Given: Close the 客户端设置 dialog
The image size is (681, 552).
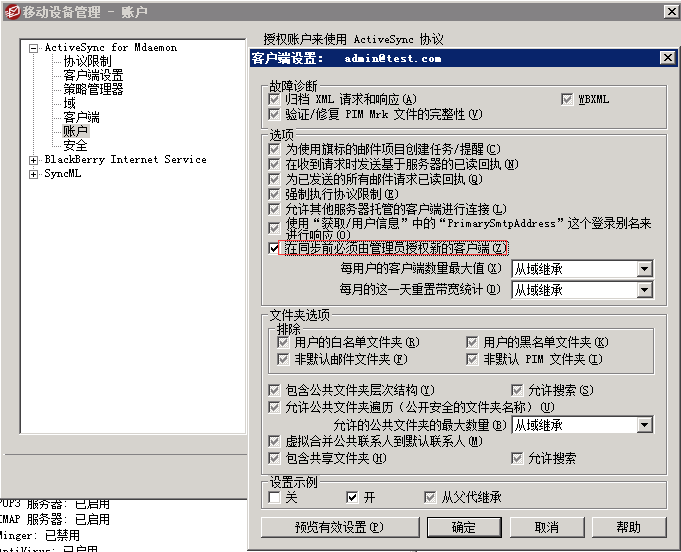Looking at the screenshot, I should click(x=668, y=57).
